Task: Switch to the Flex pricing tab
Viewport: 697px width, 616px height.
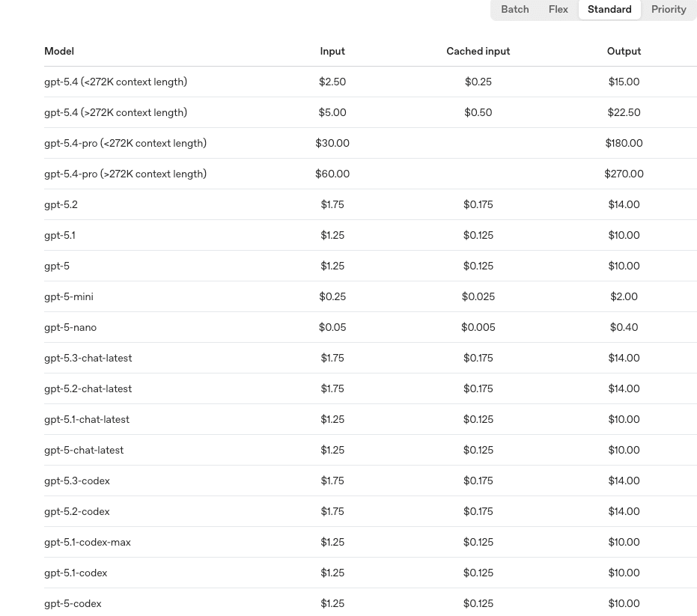Action: (558, 9)
